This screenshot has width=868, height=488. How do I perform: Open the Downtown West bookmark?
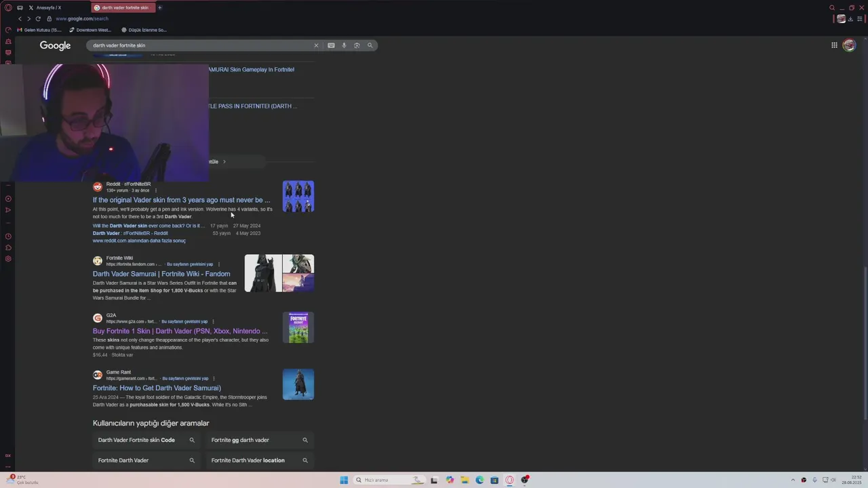tap(90, 30)
